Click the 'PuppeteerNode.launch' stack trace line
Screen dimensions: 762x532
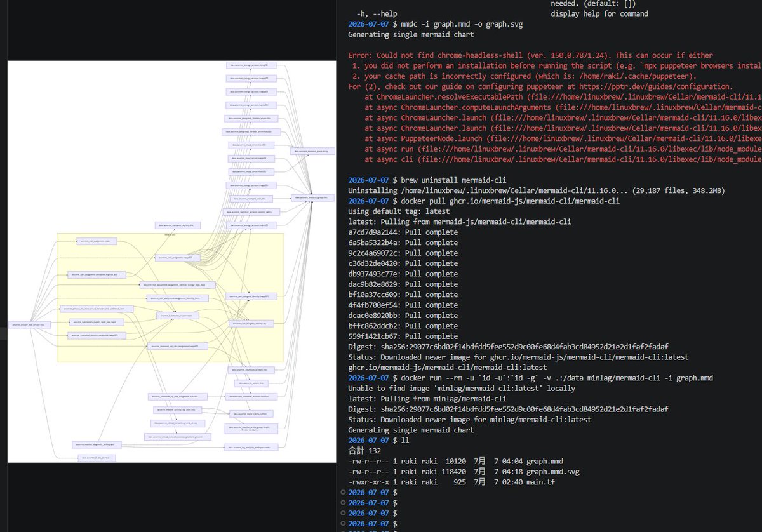click(x=563, y=138)
